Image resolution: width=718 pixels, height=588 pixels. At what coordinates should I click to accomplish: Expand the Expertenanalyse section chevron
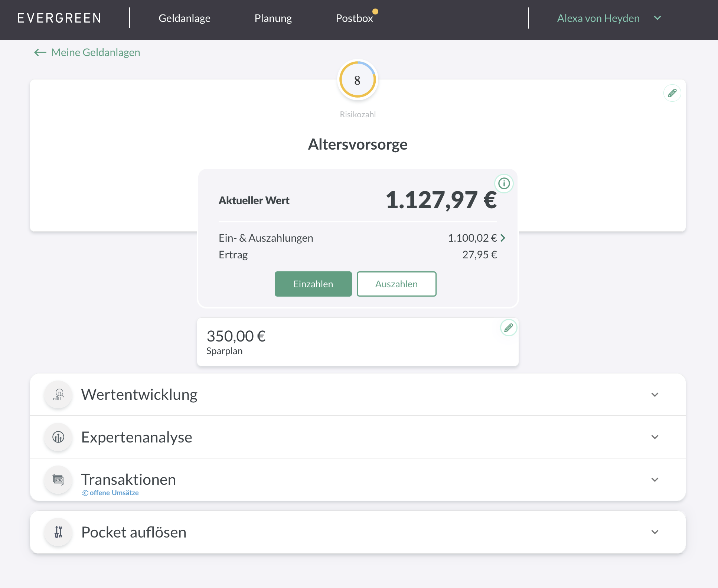[x=655, y=437]
